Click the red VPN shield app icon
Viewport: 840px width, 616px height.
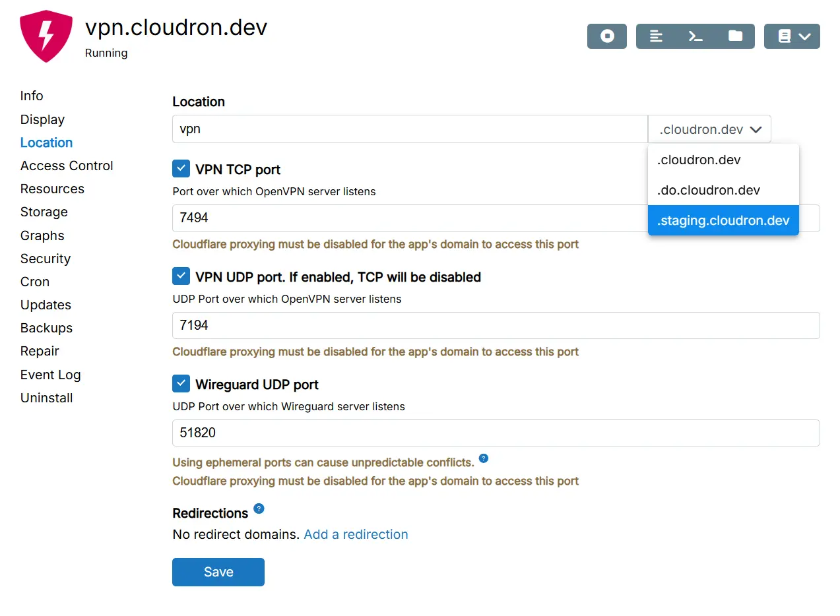tap(46, 37)
